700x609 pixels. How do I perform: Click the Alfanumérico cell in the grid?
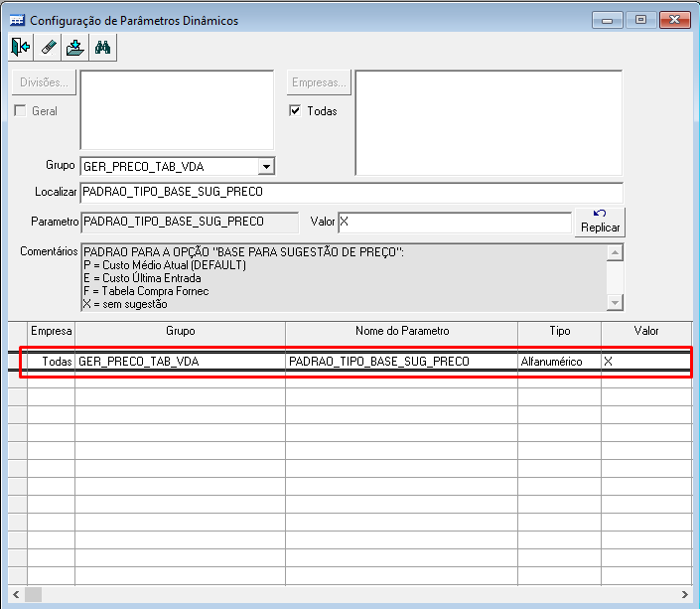560,362
